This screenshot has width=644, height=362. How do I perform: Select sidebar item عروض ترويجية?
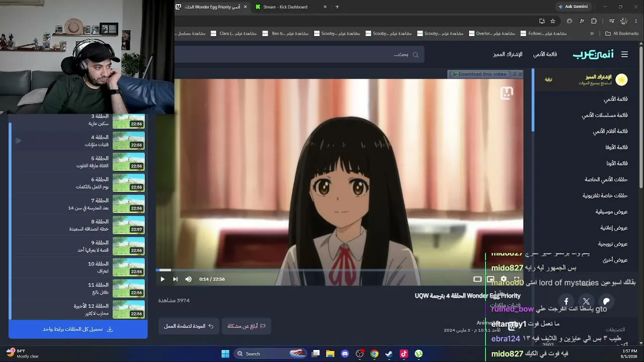(x=613, y=244)
